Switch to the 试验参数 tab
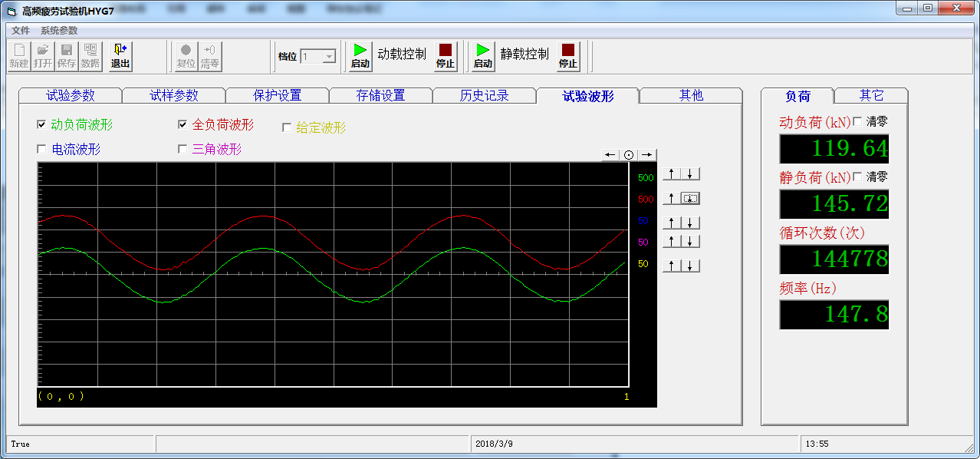This screenshot has width=980, height=459. (x=71, y=95)
